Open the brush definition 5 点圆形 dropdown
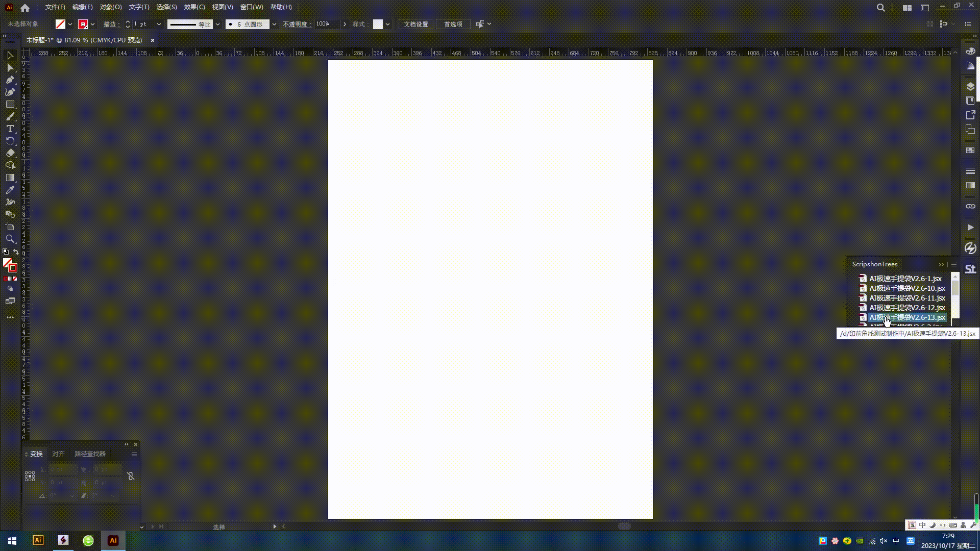 (274, 24)
